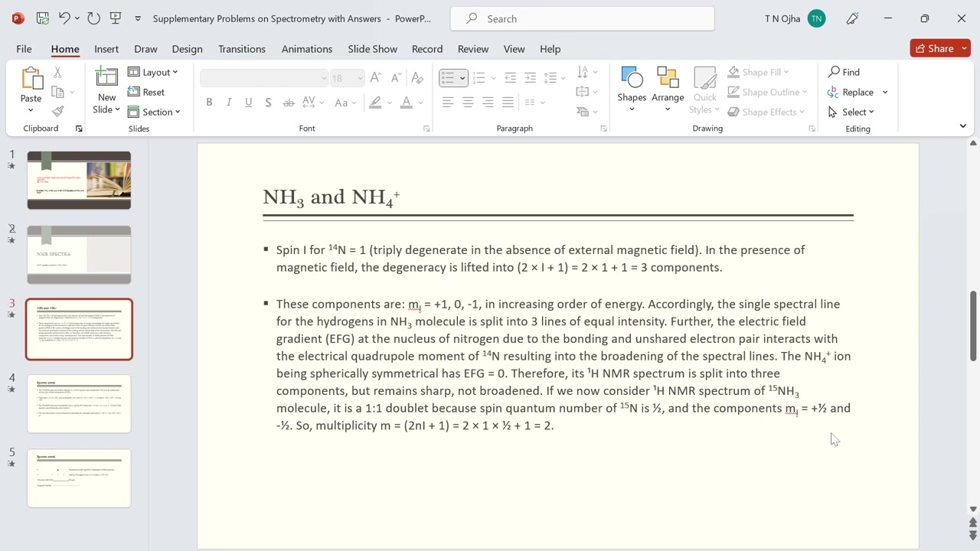Click the Save icon in title bar
The width and height of the screenshot is (980, 551).
click(x=43, y=18)
